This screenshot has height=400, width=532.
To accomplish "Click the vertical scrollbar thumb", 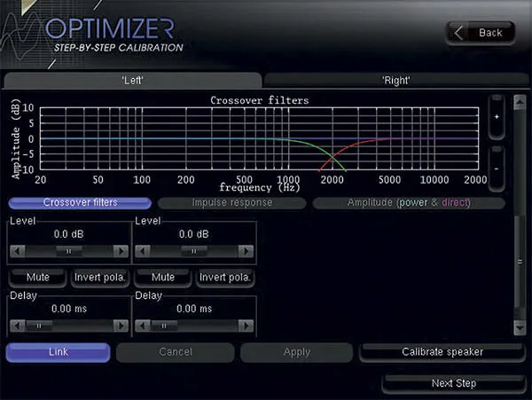I will 520,262.
